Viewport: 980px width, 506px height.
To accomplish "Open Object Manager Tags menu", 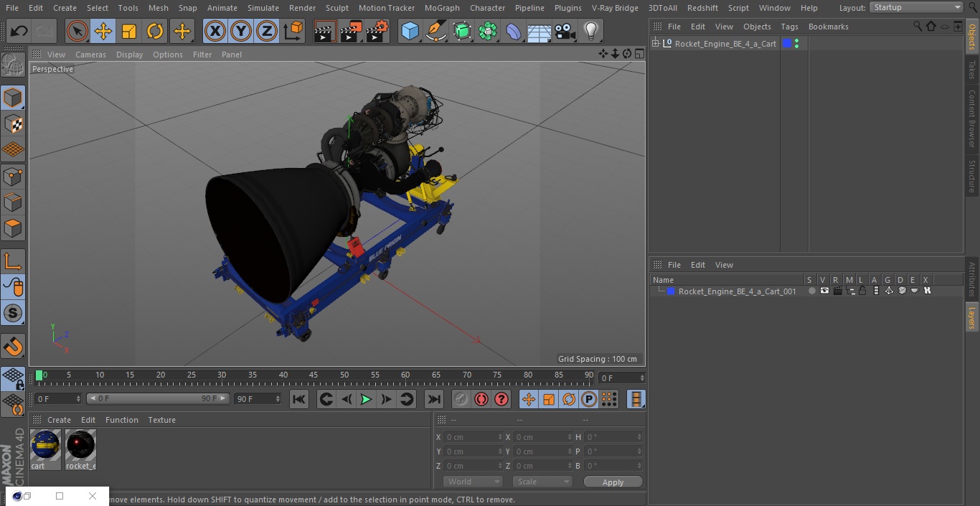I will click(x=789, y=27).
